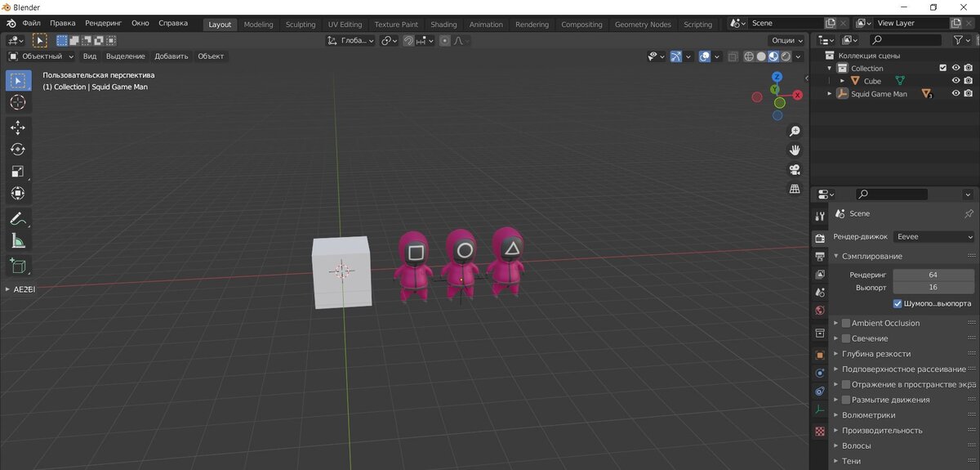The height and width of the screenshot is (470, 980).
Task: Select the Select Box tool in the left toolbar
Action: [x=19, y=81]
